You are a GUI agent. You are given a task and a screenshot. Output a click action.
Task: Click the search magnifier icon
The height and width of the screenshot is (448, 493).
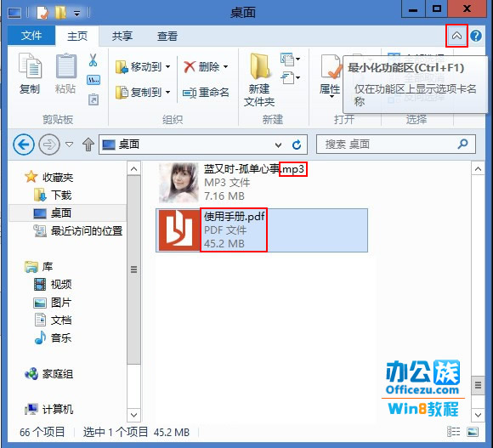coord(462,144)
